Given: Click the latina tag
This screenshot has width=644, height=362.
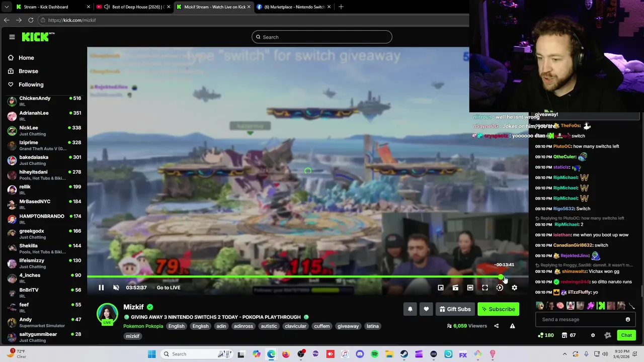Looking at the screenshot, I should pos(373,326).
